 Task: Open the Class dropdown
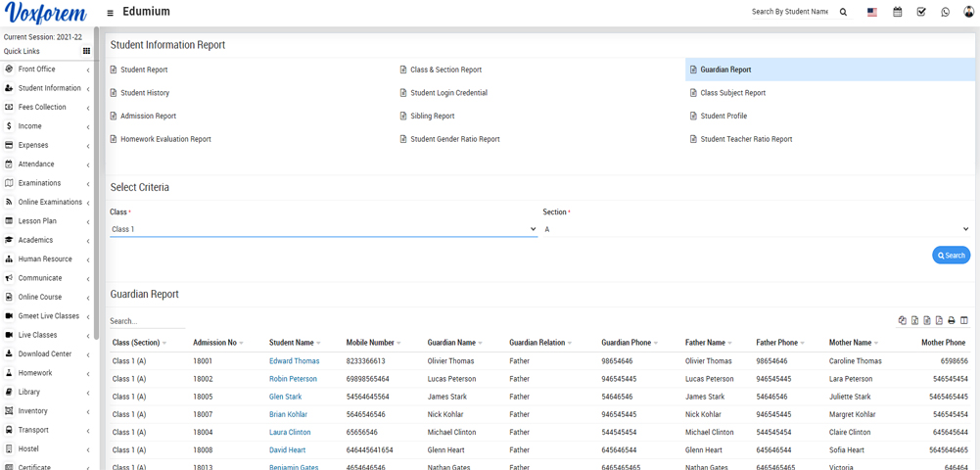[323, 229]
